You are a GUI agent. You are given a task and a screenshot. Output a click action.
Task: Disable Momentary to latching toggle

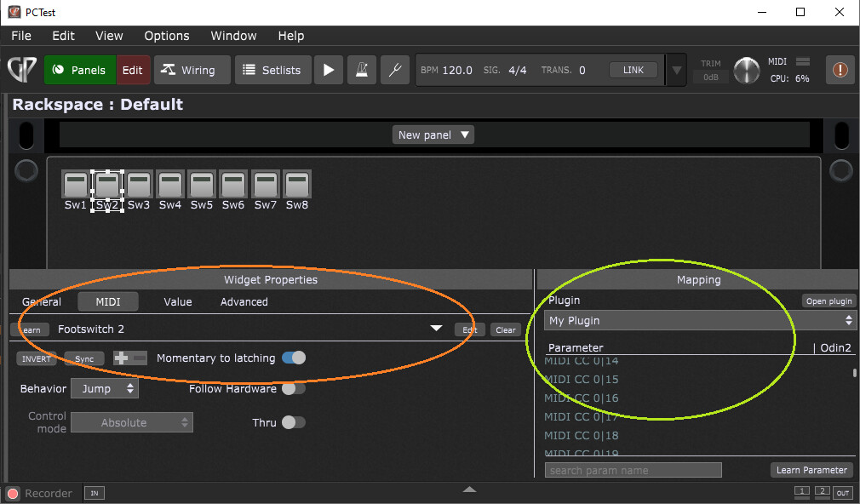[x=294, y=358]
